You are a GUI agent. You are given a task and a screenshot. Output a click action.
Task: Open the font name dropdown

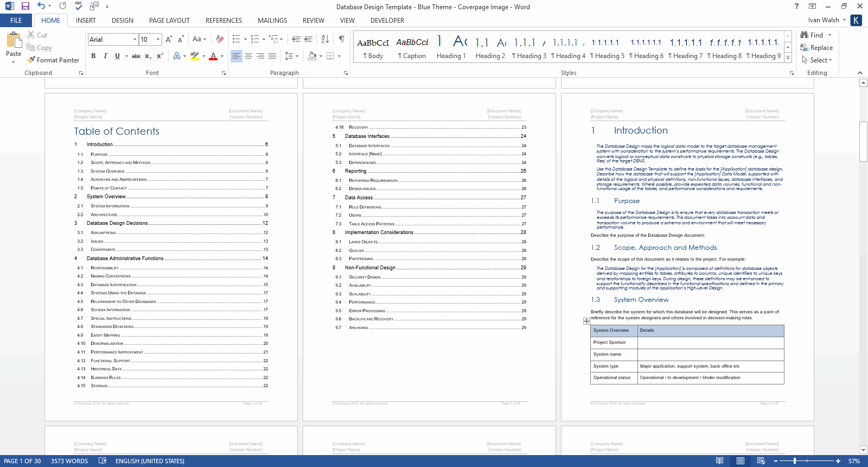point(135,39)
